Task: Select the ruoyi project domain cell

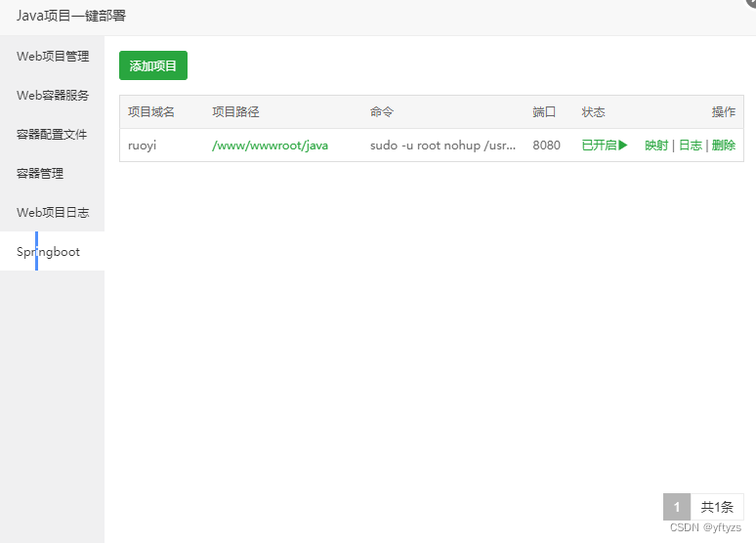Action: pos(143,146)
